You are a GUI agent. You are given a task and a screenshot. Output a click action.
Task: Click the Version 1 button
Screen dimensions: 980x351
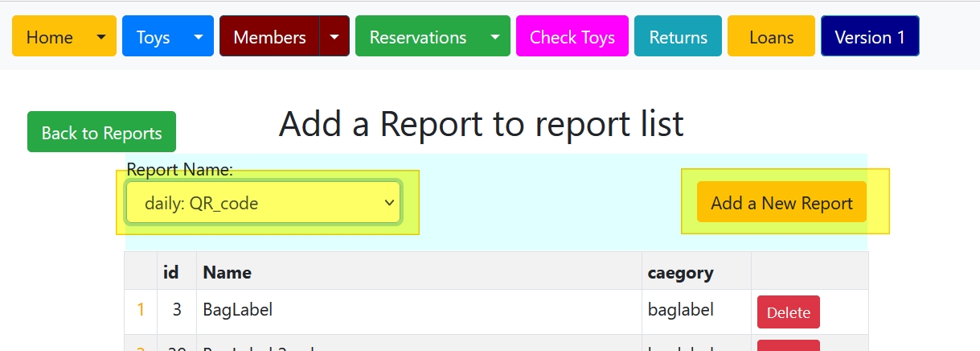[x=870, y=36]
